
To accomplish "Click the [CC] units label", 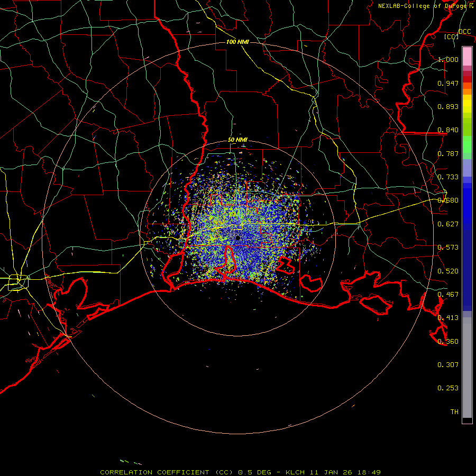I will 452,36.
